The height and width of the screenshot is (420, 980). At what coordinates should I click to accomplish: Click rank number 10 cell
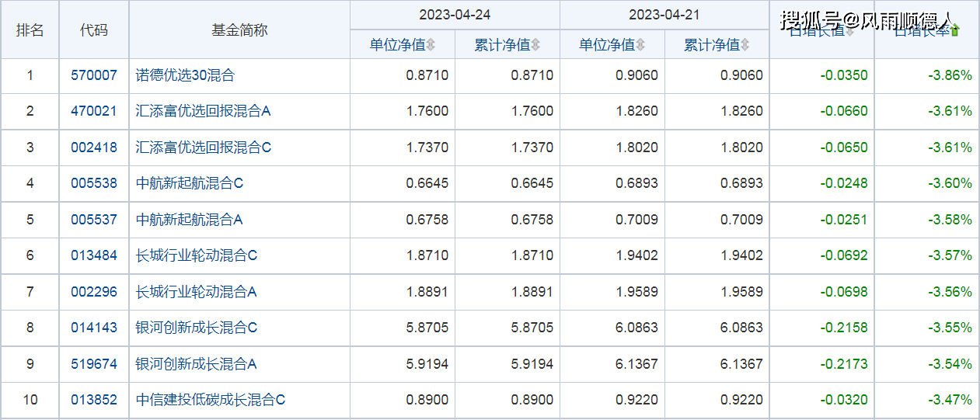30,400
